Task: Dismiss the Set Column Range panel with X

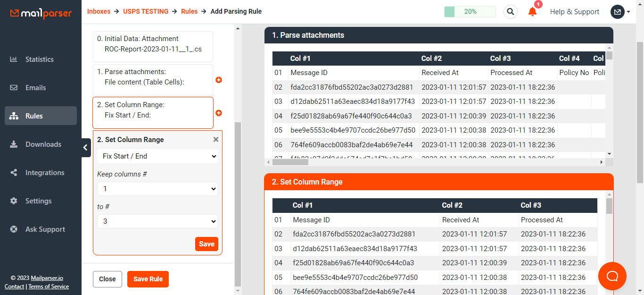Action: 215,139
